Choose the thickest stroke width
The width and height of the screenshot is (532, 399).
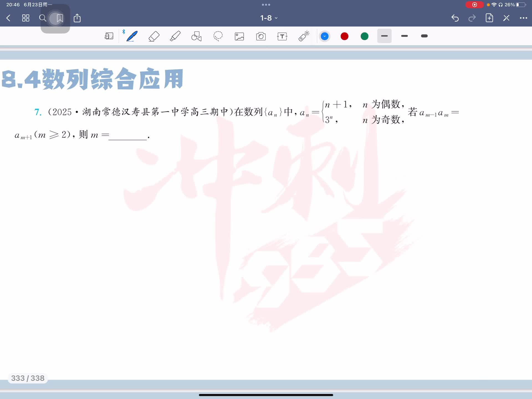coord(424,36)
